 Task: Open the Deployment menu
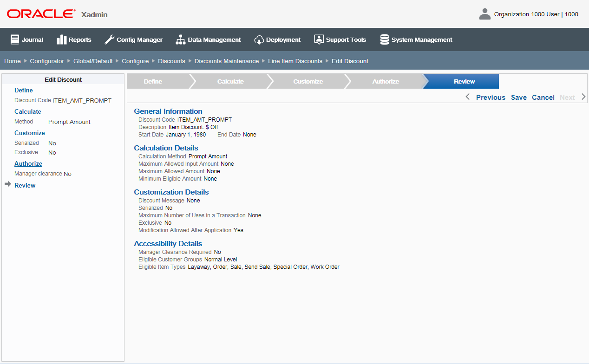coord(277,39)
